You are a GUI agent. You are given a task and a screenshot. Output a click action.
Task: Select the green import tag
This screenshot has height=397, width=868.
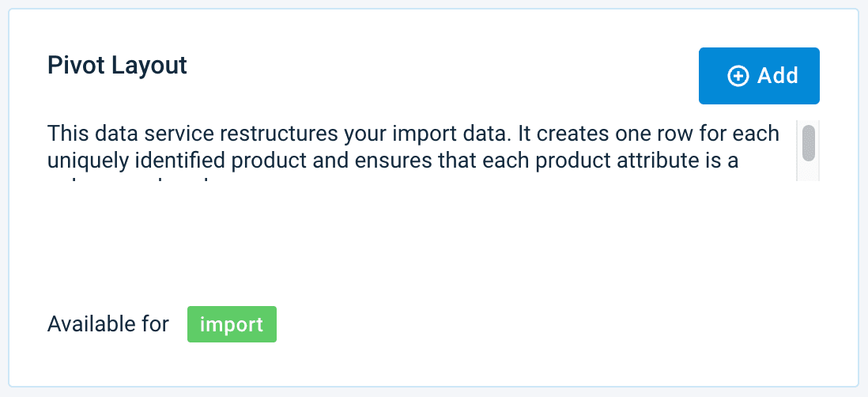point(232,324)
